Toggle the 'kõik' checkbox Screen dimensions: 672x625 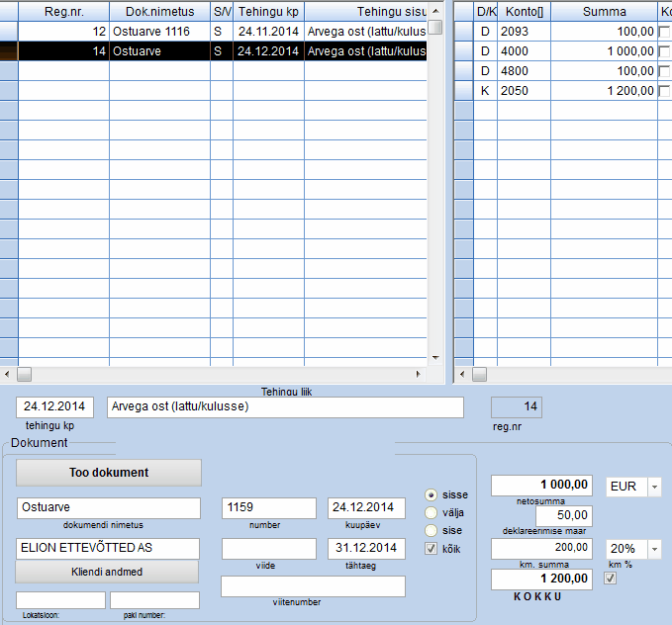click(431, 549)
